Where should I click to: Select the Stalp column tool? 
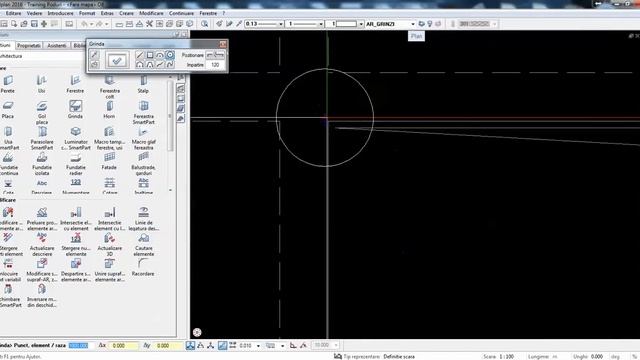point(143,84)
